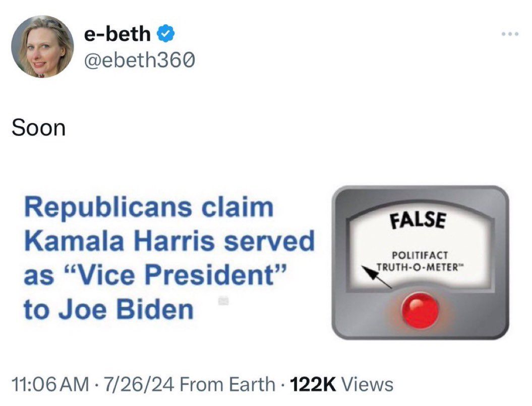
Task: Click the gray Truth-O-Meter frame image
Action: point(420,262)
